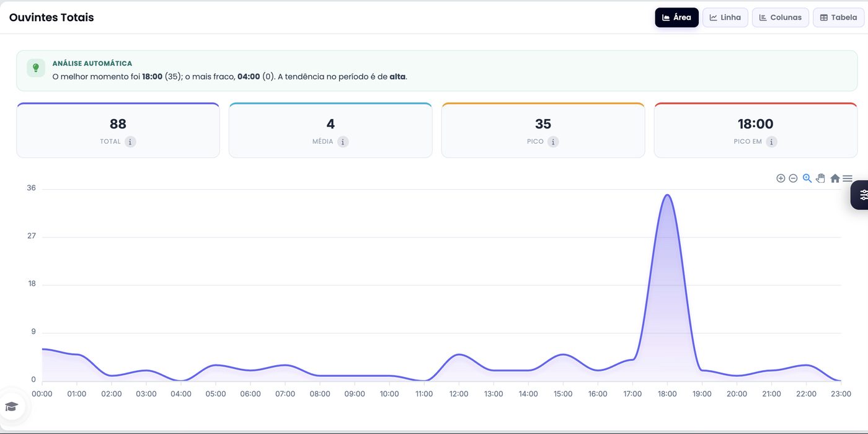
Task: Click the info icon beside MÉDIA
Action: click(x=343, y=142)
